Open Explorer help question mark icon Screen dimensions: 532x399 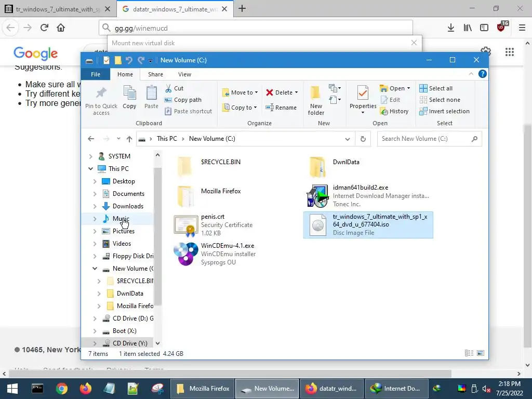(x=482, y=74)
